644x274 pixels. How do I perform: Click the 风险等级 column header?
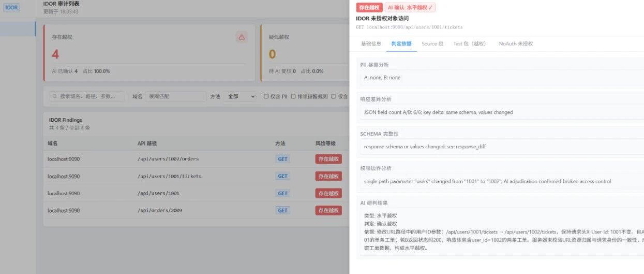pyautogui.click(x=325, y=143)
